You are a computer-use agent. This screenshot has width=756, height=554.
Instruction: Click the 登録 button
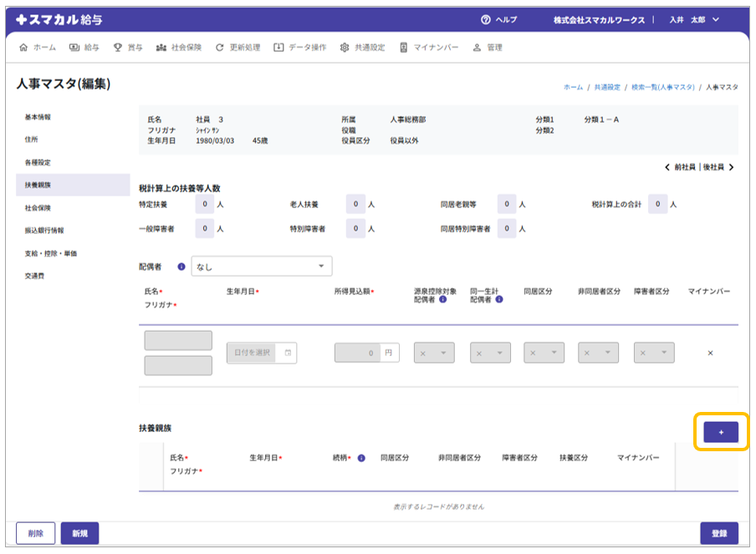point(719,533)
